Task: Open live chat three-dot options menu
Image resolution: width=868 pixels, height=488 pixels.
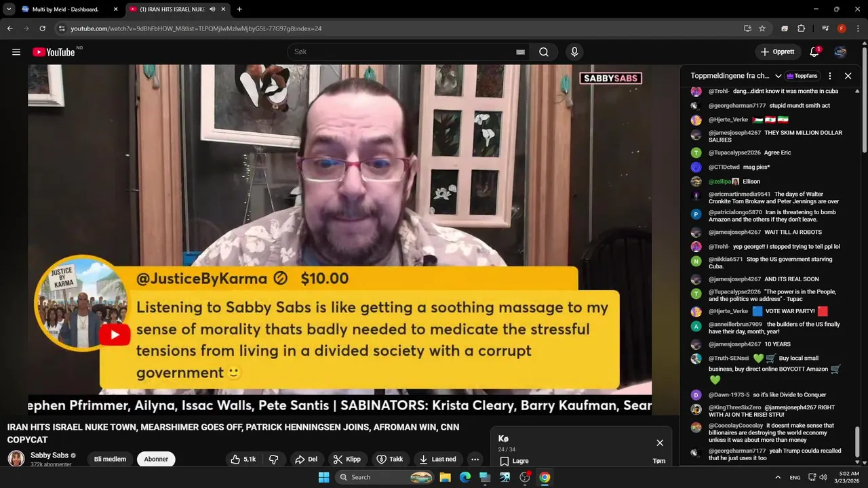Action: [x=829, y=76]
